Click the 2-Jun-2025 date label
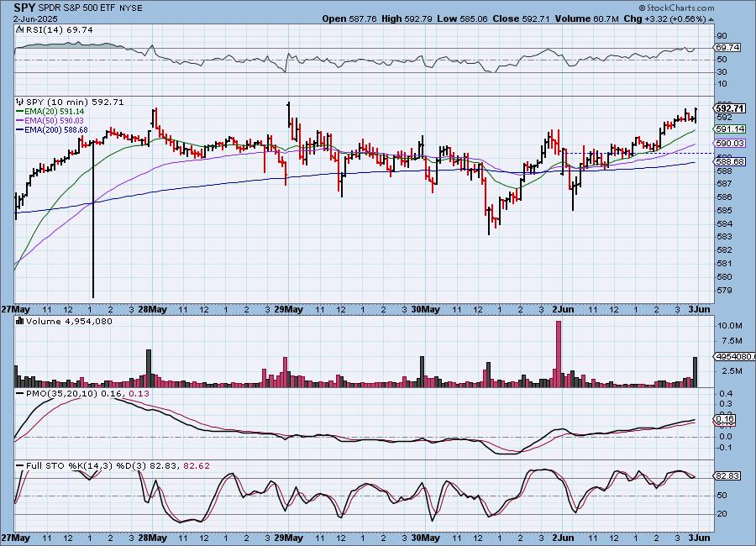Image resolution: width=756 pixels, height=546 pixels. click(35, 19)
